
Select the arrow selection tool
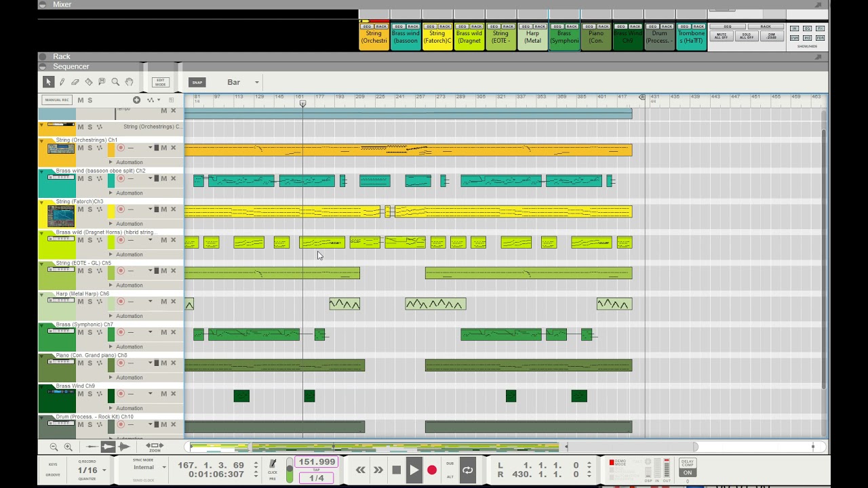48,82
